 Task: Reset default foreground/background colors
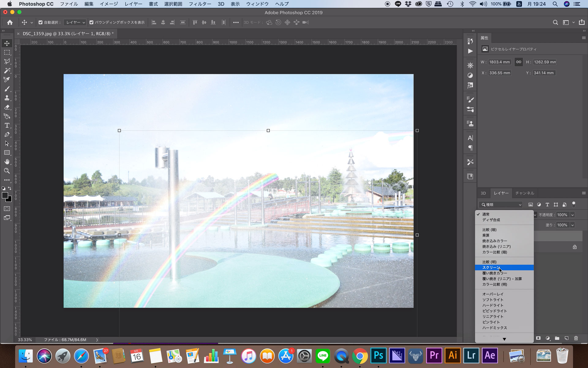point(3,188)
